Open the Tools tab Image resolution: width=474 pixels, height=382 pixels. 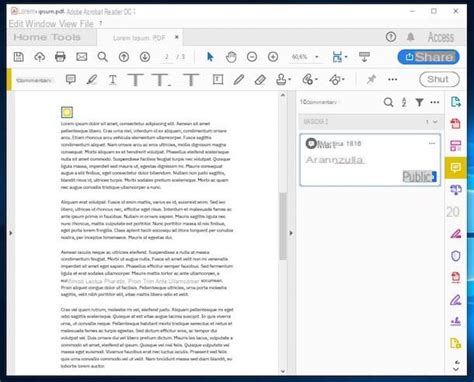(66, 37)
